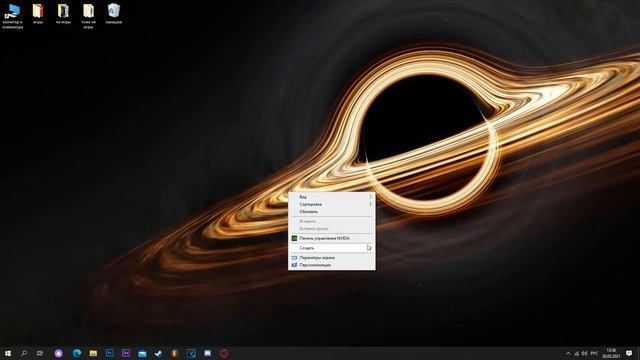
Task: Select the 'игры' folder on desktop
Action: pyautogui.click(x=38, y=14)
